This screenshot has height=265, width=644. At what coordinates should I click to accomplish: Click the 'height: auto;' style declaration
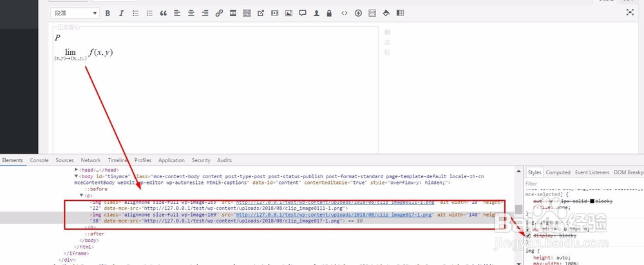pyautogui.click(x=551, y=258)
